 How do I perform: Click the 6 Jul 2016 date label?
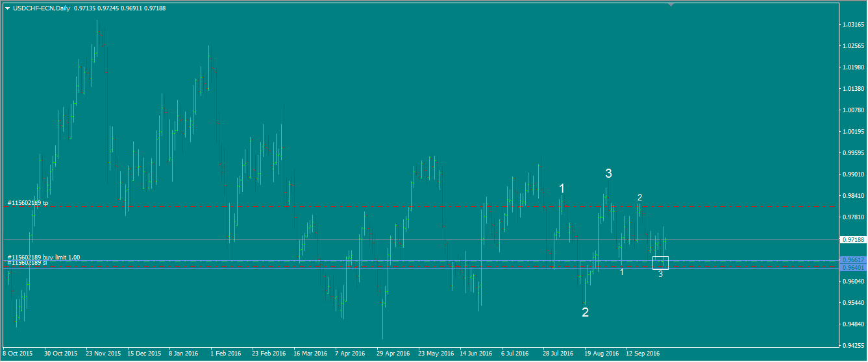(515, 354)
